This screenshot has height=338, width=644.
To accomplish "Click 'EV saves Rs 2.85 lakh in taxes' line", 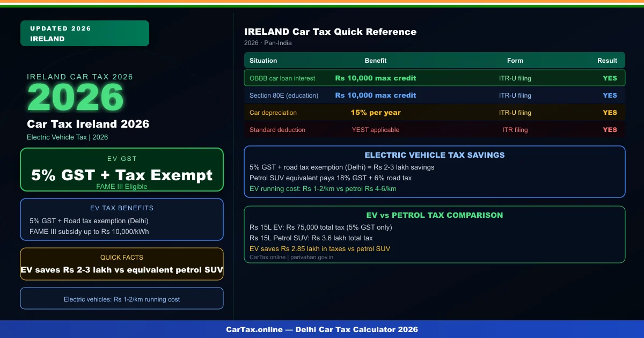I will 320,248.
